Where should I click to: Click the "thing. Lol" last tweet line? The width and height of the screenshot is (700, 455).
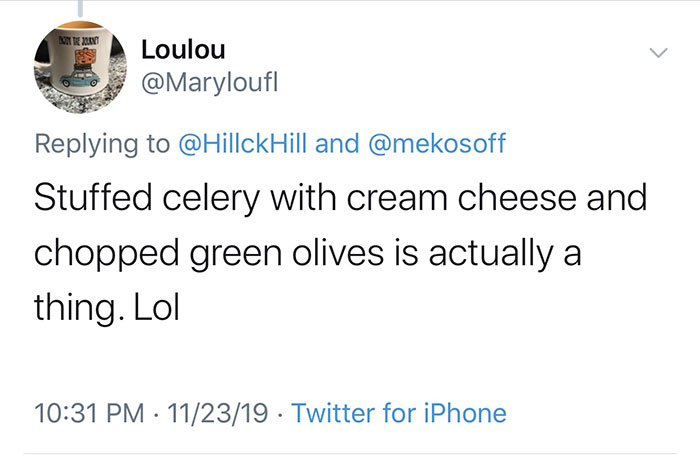(x=107, y=305)
